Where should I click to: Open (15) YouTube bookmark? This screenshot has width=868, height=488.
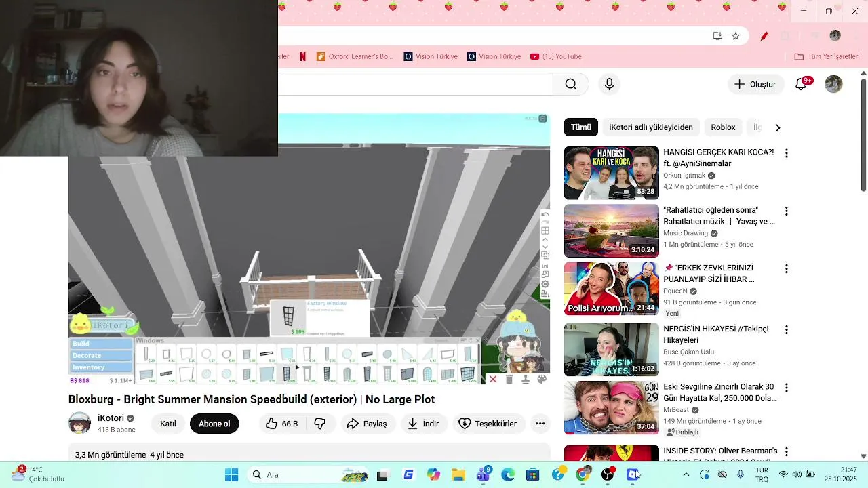556,56
